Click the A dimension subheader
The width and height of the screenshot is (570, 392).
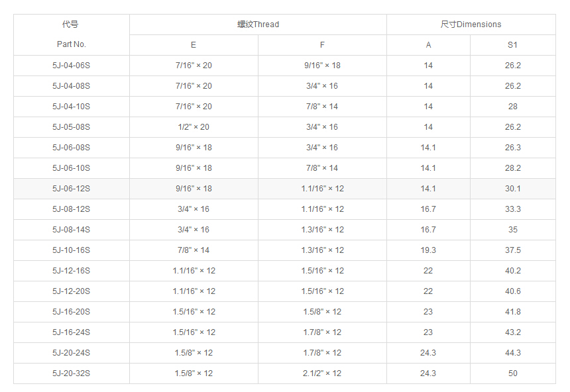[x=428, y=45]
